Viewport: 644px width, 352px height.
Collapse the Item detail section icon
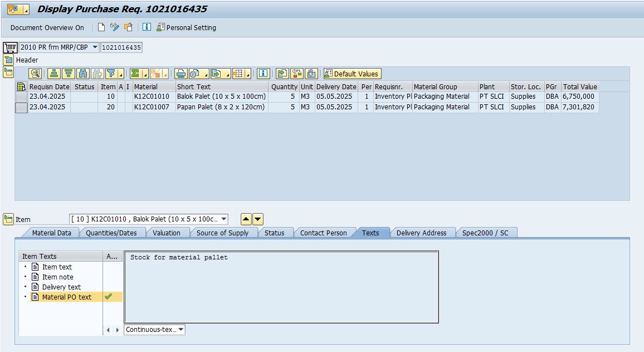[8, 219]
